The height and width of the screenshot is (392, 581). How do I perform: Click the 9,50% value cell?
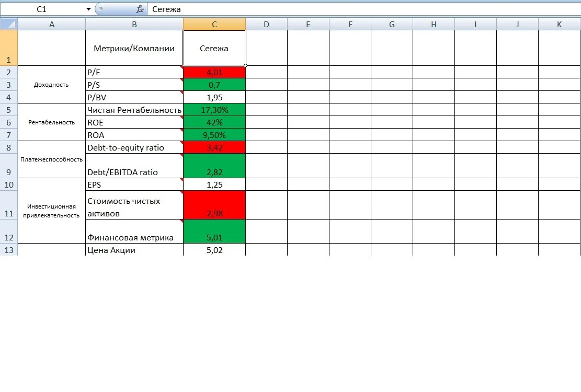pos(214,135)
